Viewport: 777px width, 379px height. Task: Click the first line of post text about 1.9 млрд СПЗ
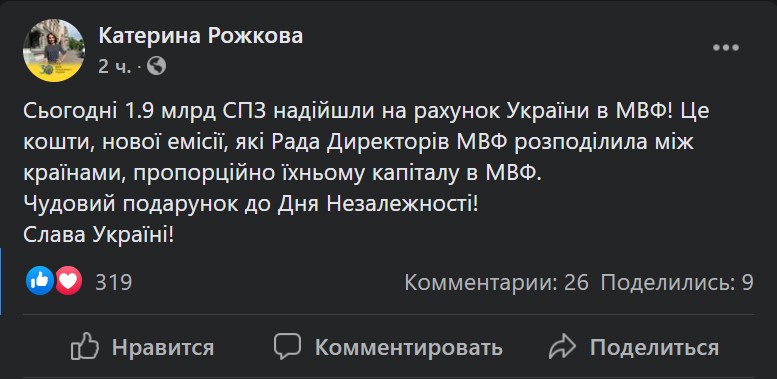[x=366, y=111]
